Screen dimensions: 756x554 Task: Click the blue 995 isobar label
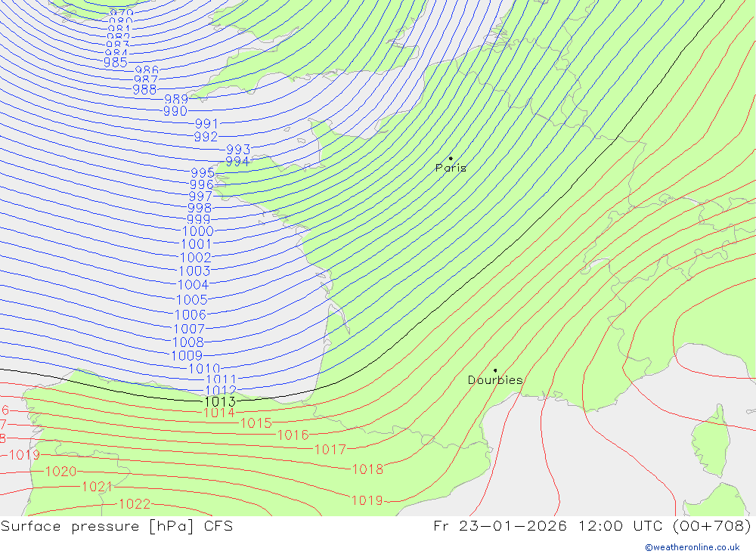[x=203, y=172]
